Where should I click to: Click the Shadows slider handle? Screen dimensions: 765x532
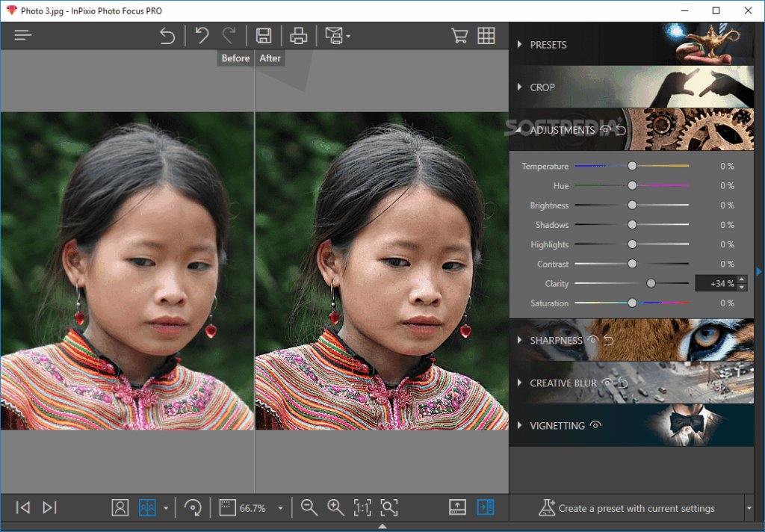632,224
